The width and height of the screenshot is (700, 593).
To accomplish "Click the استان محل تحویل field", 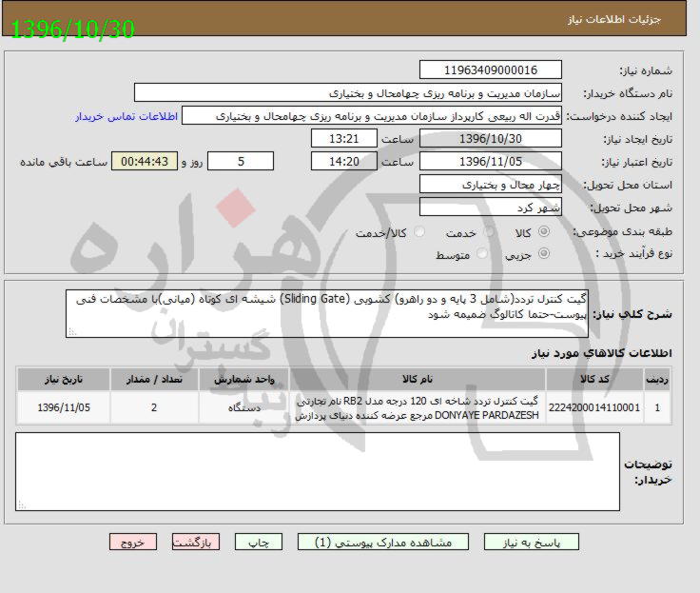I will coord(490,185).
